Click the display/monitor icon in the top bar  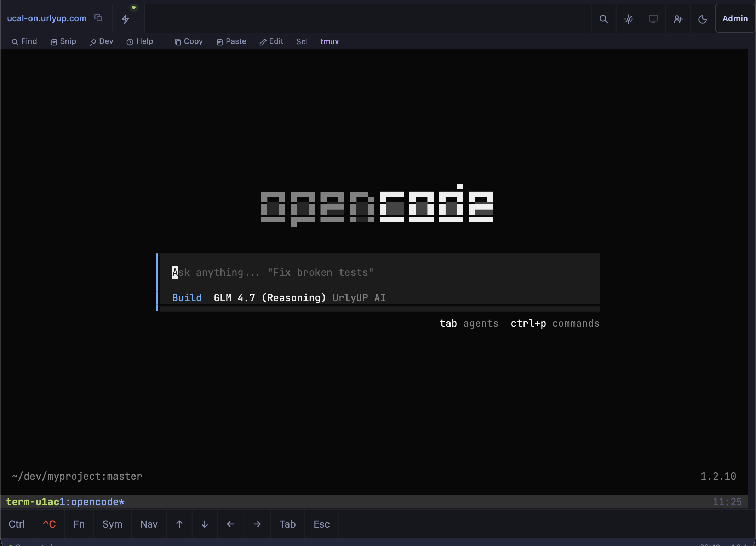653,18
